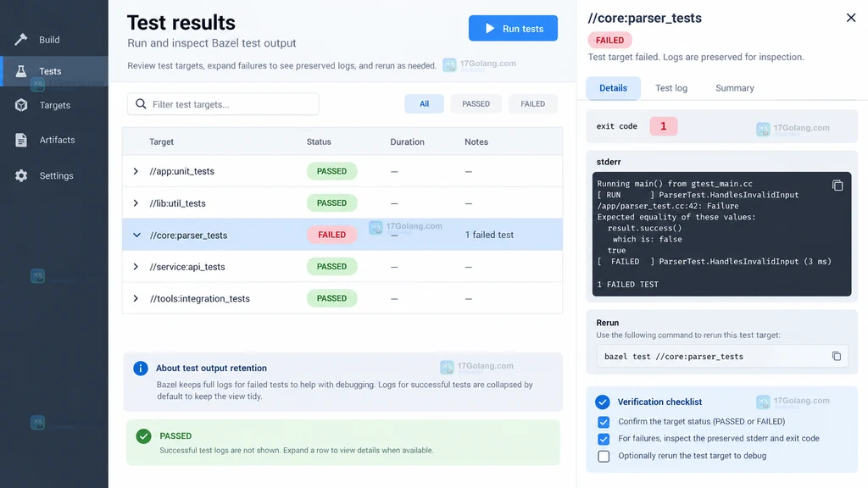
Task: Open the Artifacts document icon
Action: pyautogui.click(x=21, y=140)
